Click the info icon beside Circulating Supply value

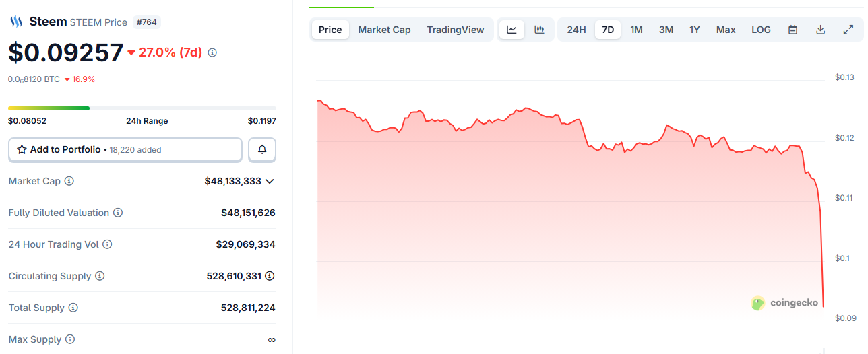click(270, 276)
